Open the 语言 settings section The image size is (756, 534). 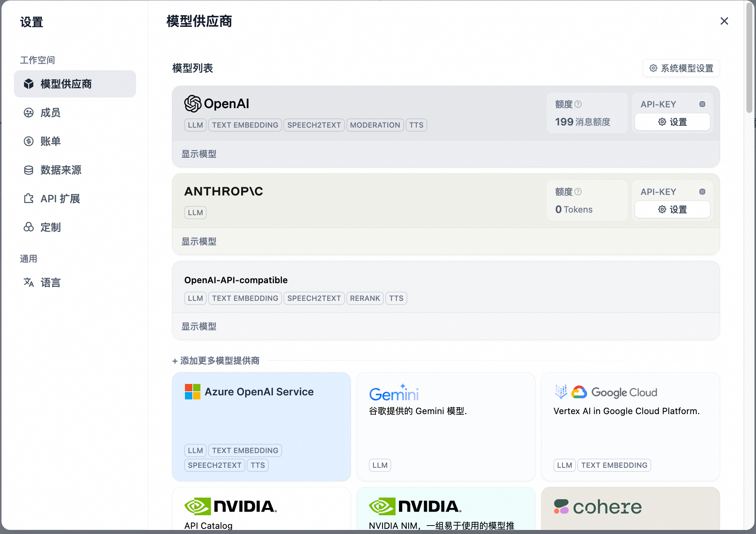75,282
